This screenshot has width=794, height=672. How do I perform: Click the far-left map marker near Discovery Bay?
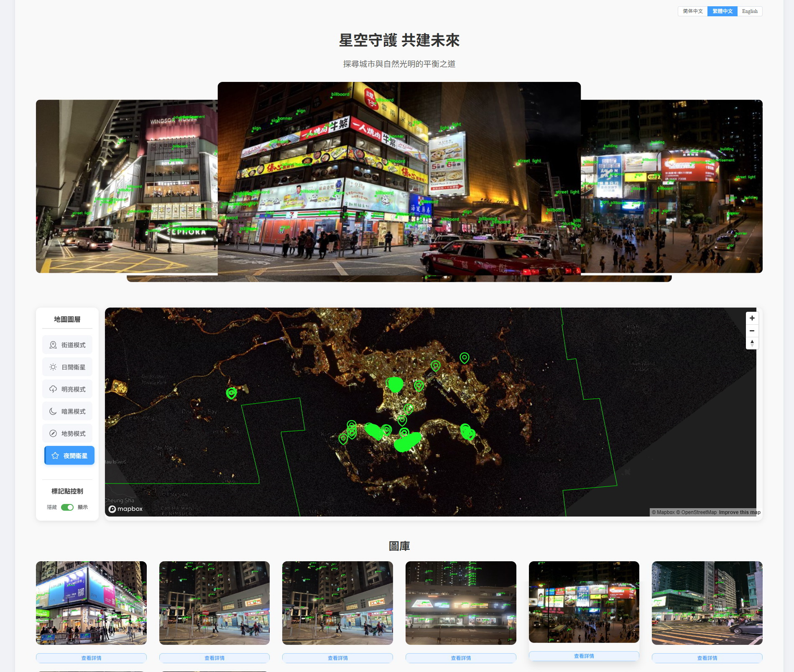tap(231, 393)
